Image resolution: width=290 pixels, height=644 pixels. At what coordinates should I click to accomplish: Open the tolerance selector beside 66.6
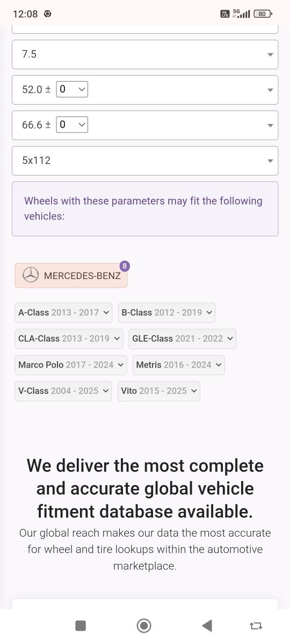click(72, 125)
